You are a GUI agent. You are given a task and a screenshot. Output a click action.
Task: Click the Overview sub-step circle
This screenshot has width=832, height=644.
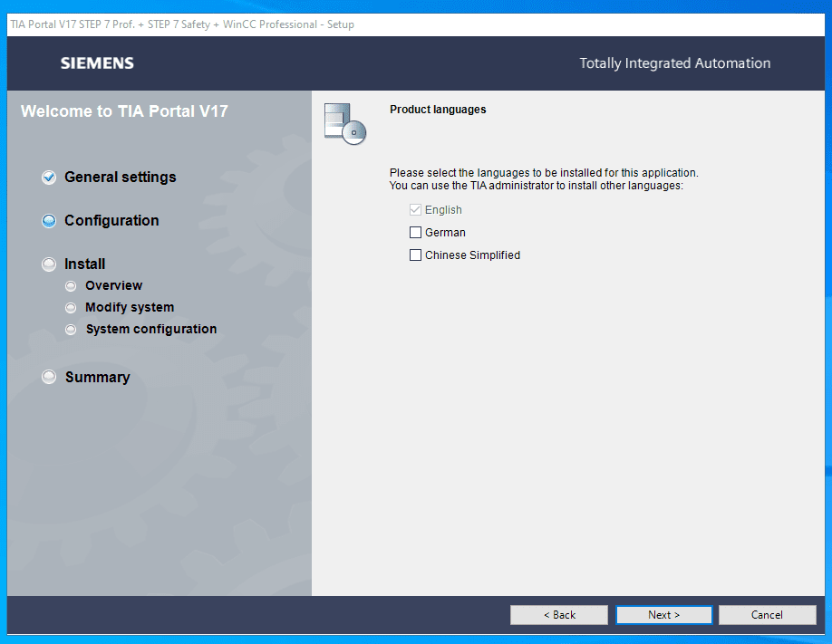71,286
